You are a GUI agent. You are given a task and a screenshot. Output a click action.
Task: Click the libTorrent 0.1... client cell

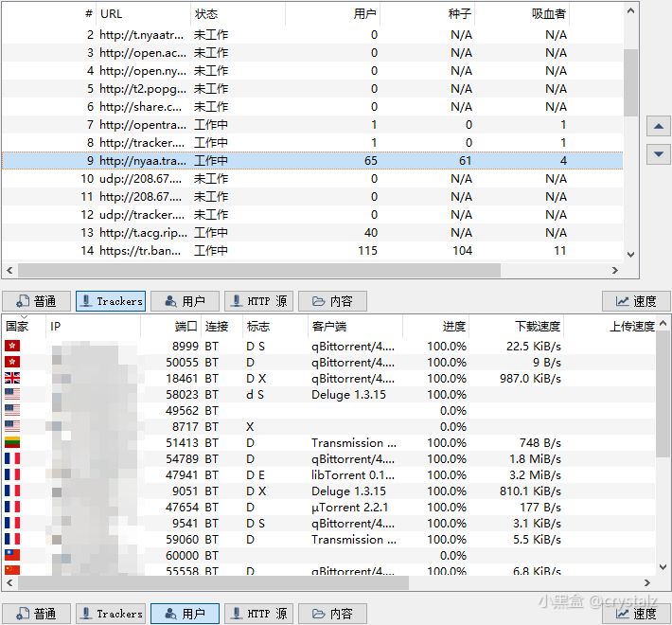pyautogui.click(x=353, y=475)
